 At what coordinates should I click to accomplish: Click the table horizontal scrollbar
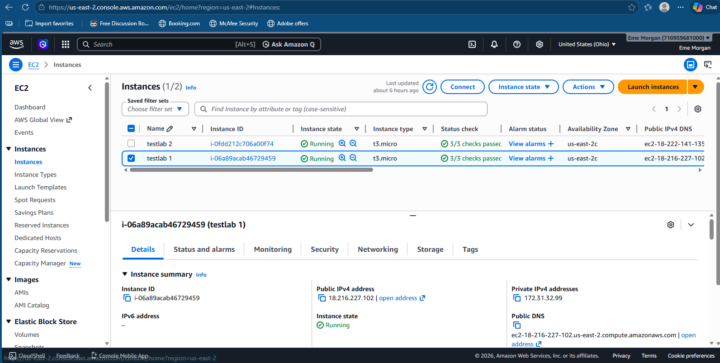point(251,170)
